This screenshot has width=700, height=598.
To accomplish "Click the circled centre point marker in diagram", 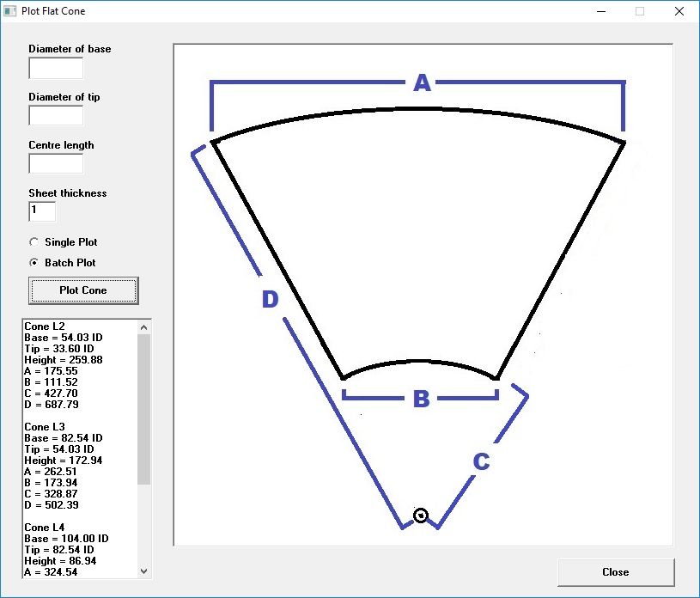I will tap(421, 516).
